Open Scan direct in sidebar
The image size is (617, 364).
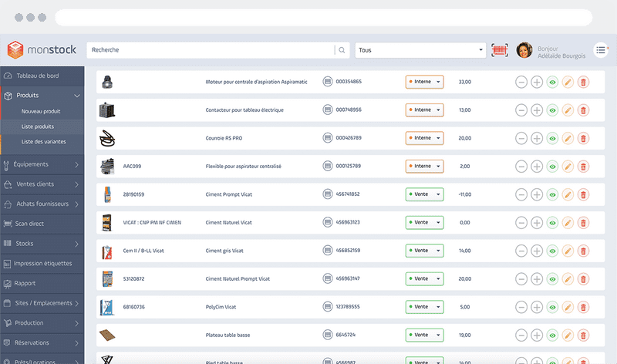tap(42, 224)
